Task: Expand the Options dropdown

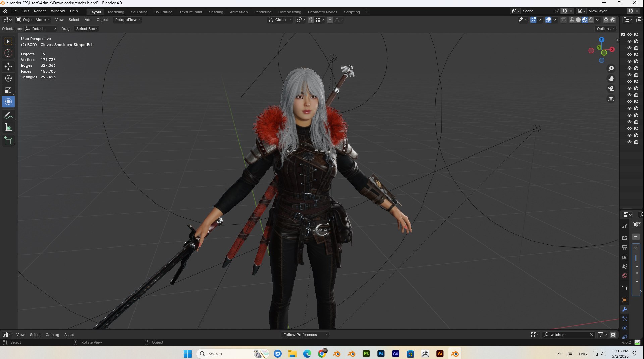Action: pos(606,29)
